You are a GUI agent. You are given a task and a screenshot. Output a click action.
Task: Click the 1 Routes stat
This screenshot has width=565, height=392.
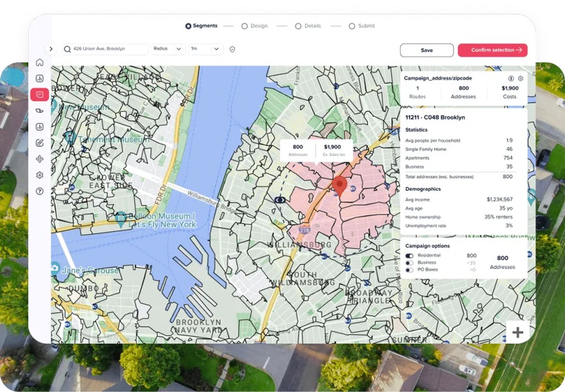[417, 93]
